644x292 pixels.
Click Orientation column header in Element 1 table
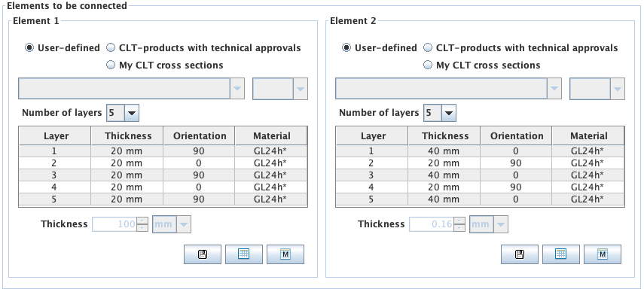pyautogui.click(x=199, y=136)
